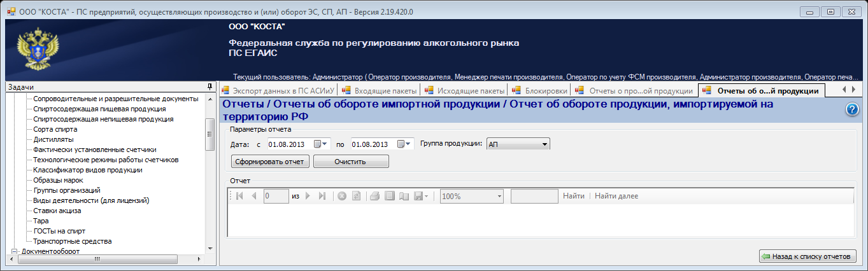Go to previous report page
868x271 pixels.
point(254,196)
